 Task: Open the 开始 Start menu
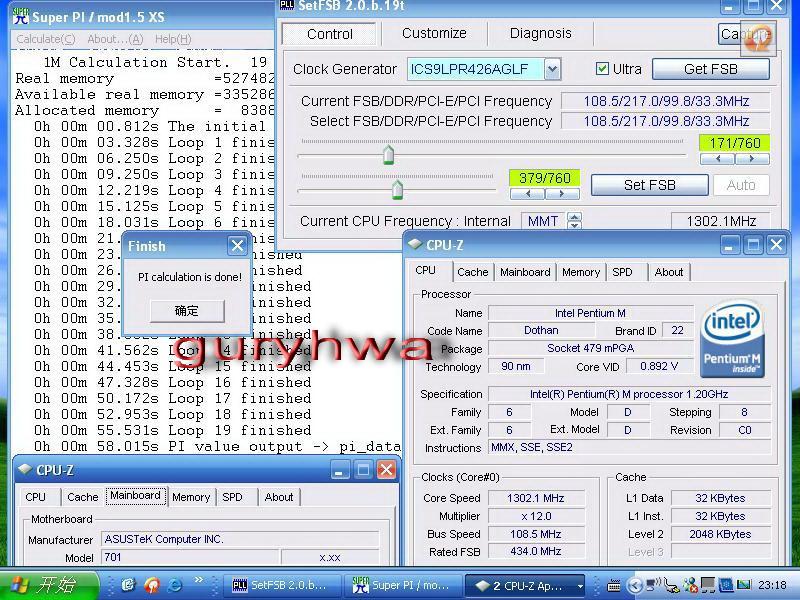[50, 585]
